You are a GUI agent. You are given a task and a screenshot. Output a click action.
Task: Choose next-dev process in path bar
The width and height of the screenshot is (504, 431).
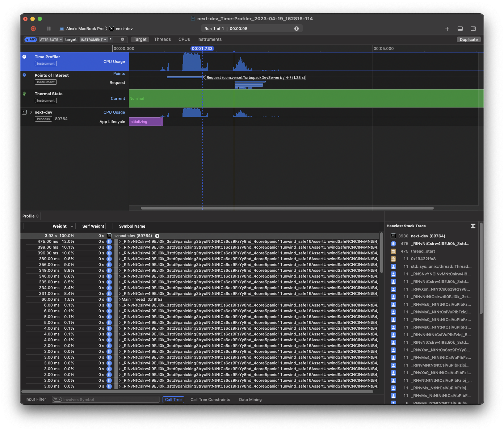tap(121, 29)
